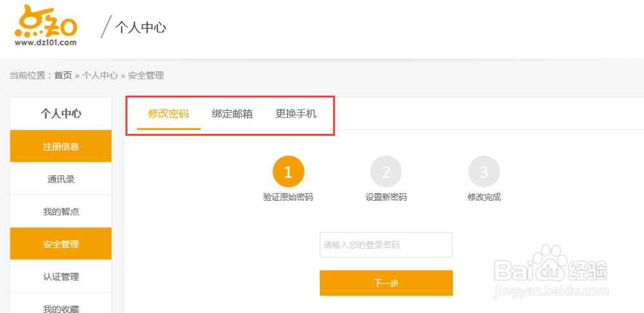Open 我的收藏 sidebar item
The image size is (644, 313).
[61, 308]
